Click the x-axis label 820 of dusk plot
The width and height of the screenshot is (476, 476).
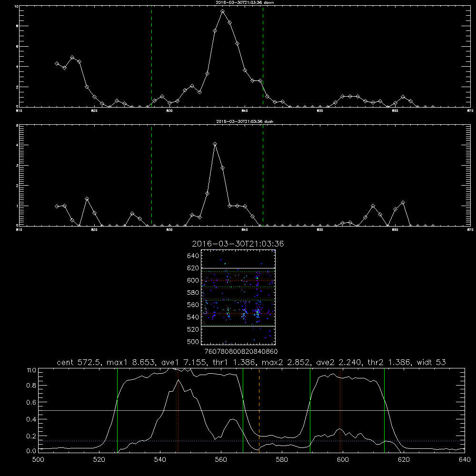[94, 230]
